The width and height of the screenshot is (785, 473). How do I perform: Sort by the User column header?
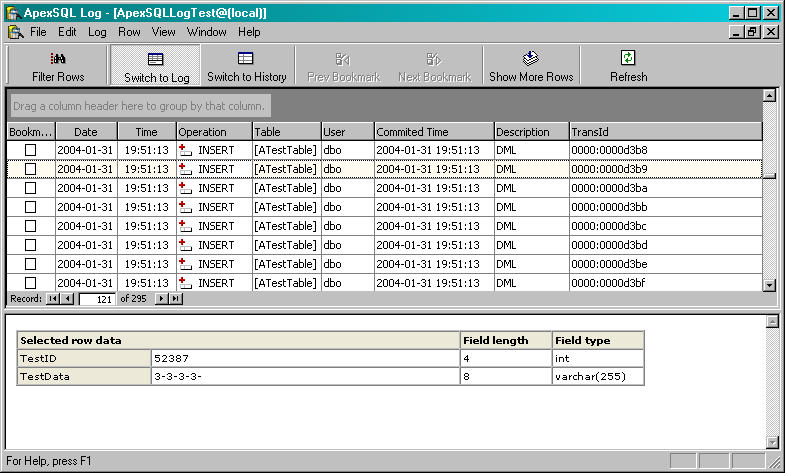tap(347, 132)
